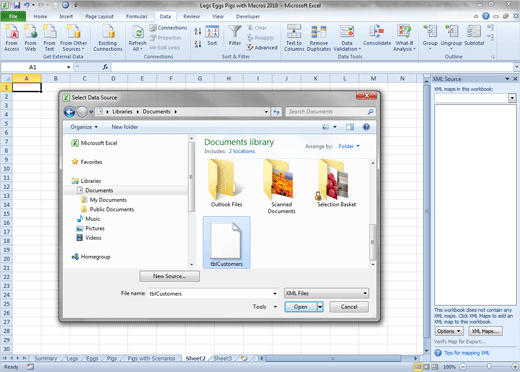Screen dimensions: 520x372
Task: Click the Search Documents box
Action: click(x=330, y=112)
